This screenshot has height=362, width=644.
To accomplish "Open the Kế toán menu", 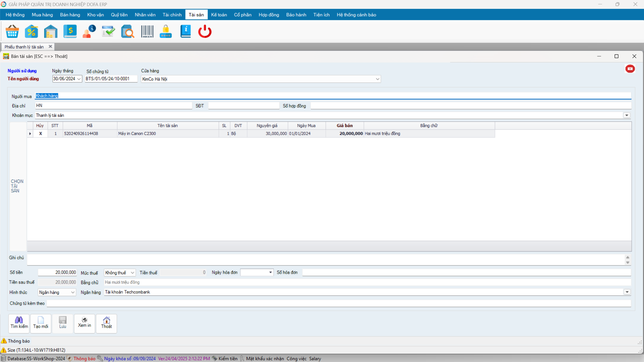I will pyautogui.click(x=219, y=15).
